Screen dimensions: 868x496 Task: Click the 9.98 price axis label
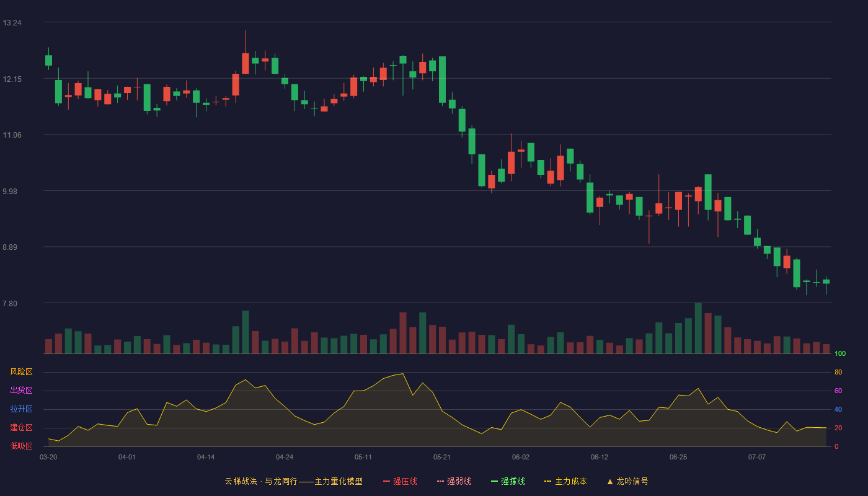click(11, 192)
